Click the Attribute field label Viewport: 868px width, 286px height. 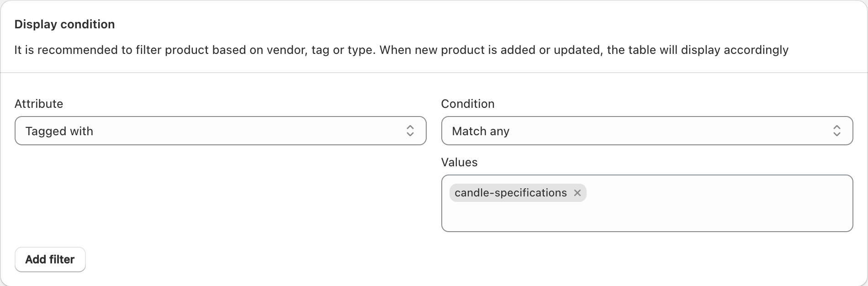pos(39,104)
